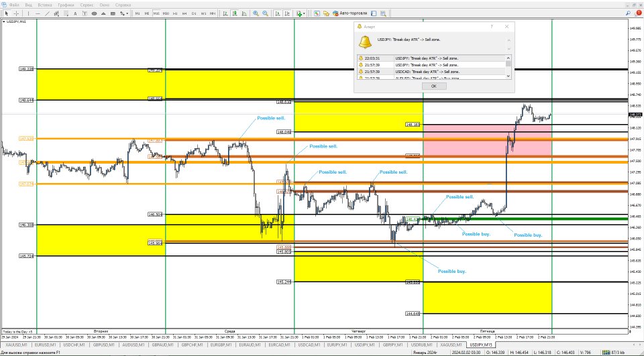This screenshot has width=644, height=356.
Task: Toggle chart shift button
Action: 287,13
